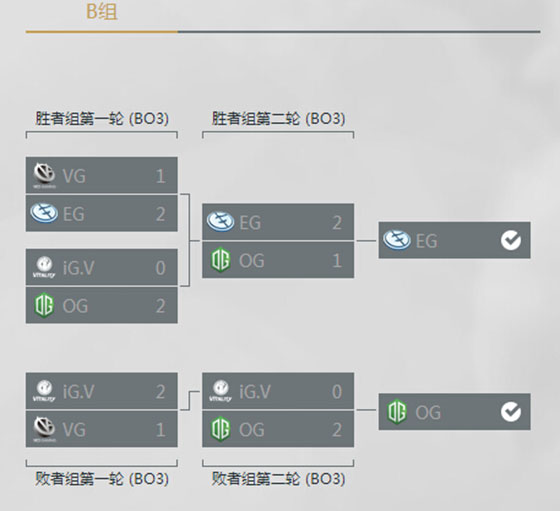
Task: Click checkmark next to OG final result
Action: (511, 412)
